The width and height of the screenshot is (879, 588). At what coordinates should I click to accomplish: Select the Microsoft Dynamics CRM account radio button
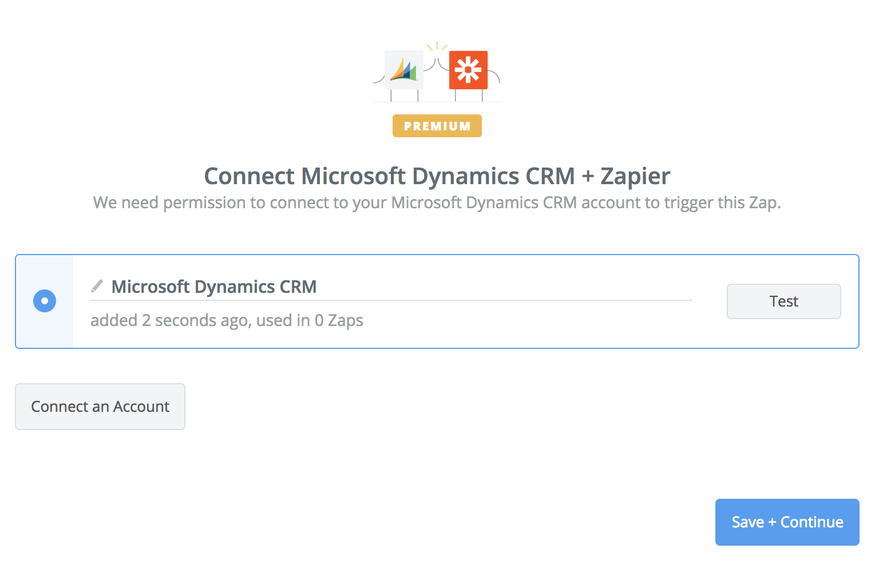pyautogui.click(x=45, y=301)
